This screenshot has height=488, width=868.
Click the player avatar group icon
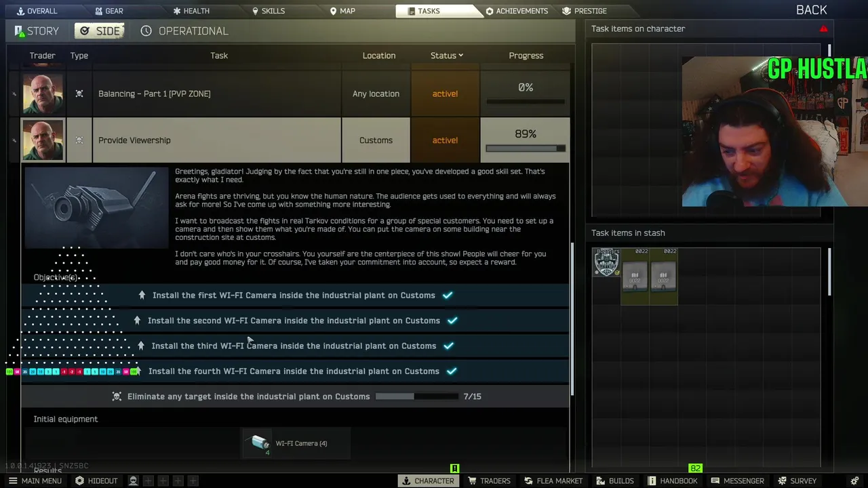pyautogui.click(x=134, y=481)
